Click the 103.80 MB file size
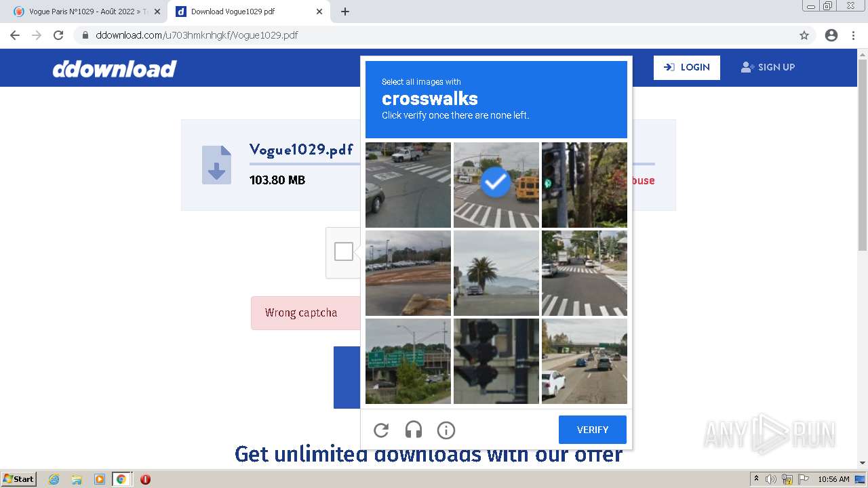Screen dimensions: 868x488 pos(277,180)
